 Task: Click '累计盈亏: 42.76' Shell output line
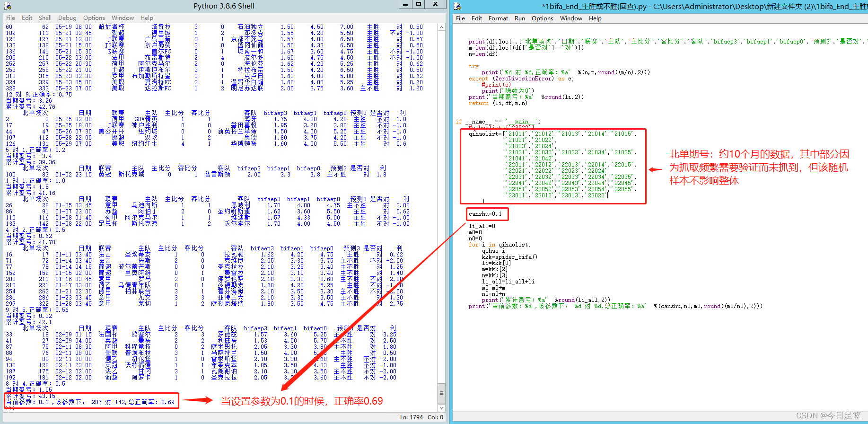click(x=30, y=107)
